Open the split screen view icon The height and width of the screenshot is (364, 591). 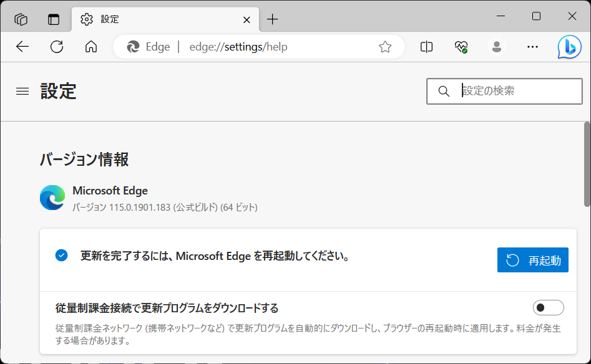[426, 47]
